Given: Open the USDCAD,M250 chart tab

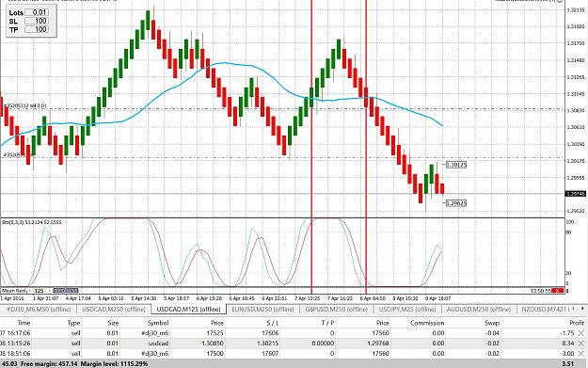Looking at the screenshot, I should point(114,310).
